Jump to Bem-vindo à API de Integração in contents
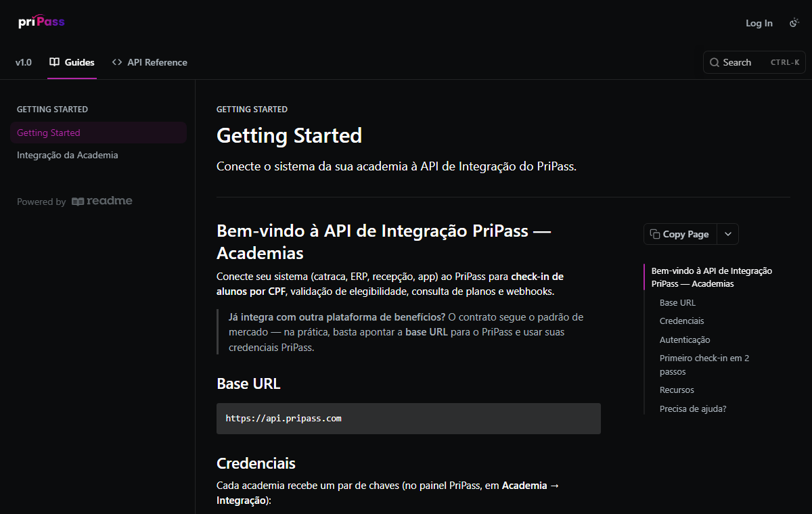Image resolution: width=812 pixels, height=514 pixels. tap(711, 277)
